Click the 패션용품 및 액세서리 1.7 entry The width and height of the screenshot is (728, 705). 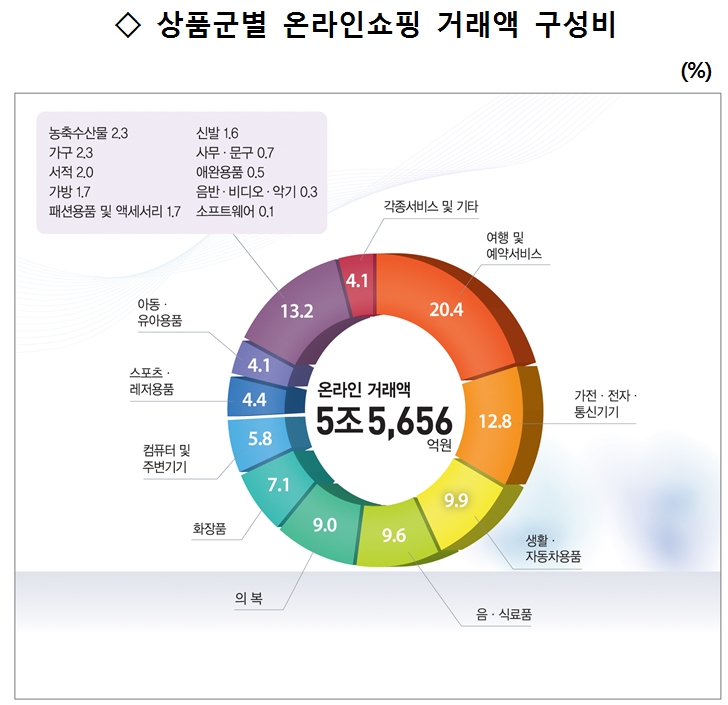[114, 212]
